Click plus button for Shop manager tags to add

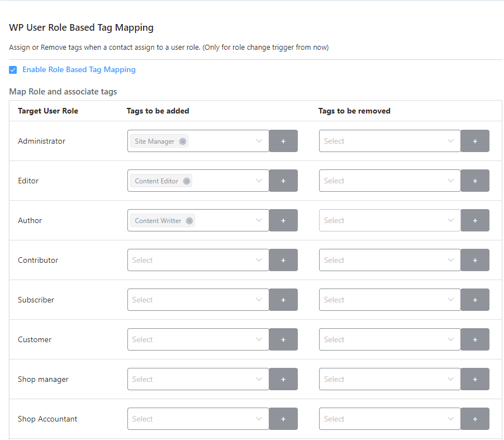click(x=283, y=380)
